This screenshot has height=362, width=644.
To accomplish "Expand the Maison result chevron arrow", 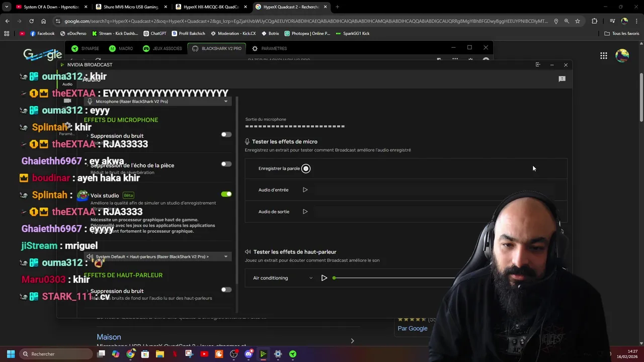I will (x=352, y=341).
